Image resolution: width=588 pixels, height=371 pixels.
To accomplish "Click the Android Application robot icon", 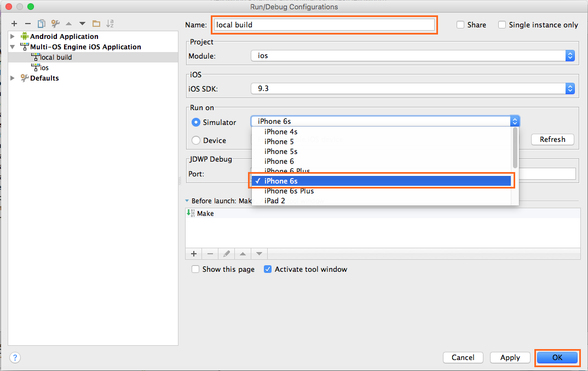I will (25, 36).
